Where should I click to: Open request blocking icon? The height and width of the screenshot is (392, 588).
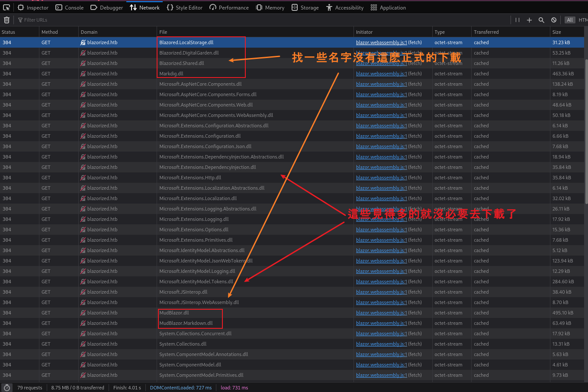(x=554, y=20)
